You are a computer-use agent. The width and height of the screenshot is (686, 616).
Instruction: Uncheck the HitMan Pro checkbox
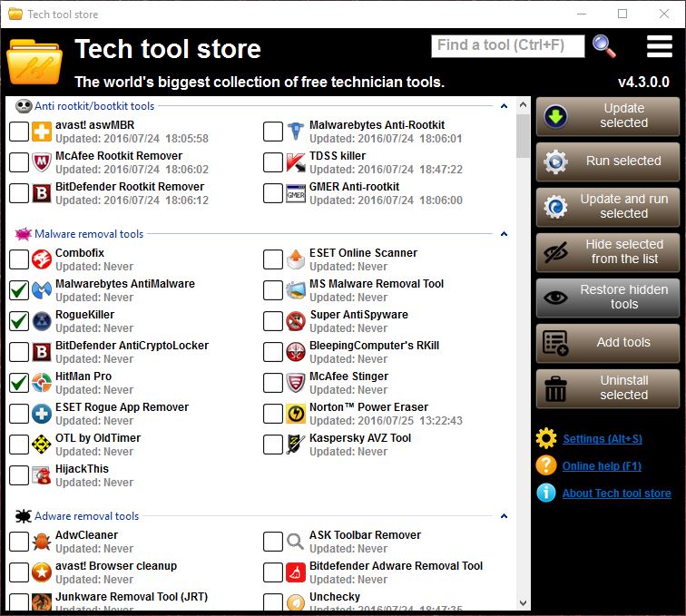(x=19, y=383)
